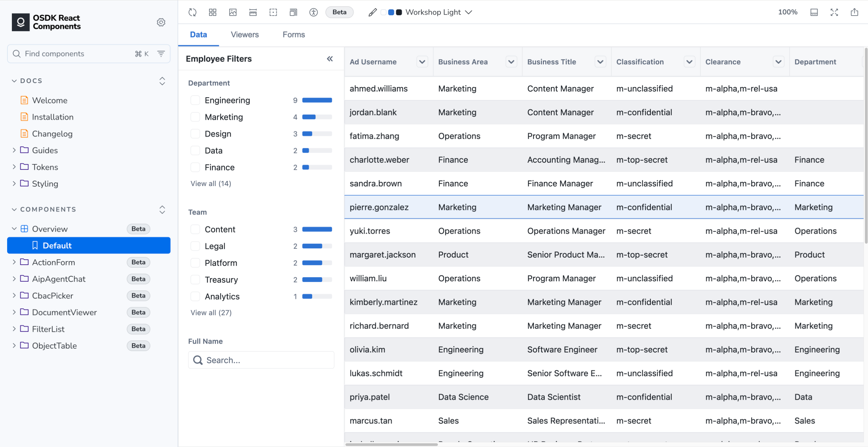Toggle the grid view toolbar icon
The width and height of the screenshot is (868, 447).
click(x=212, y=12)
